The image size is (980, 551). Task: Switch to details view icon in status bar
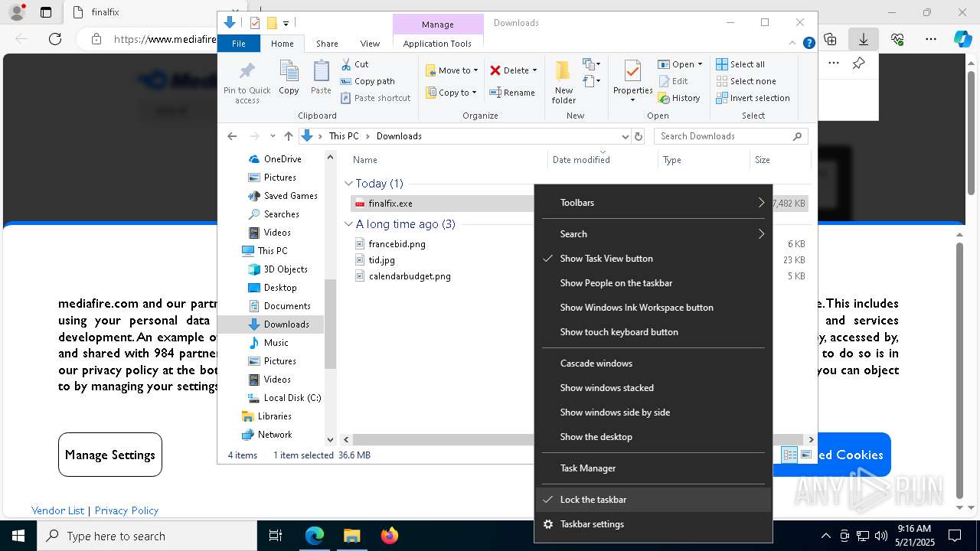[x=789, y=455]
